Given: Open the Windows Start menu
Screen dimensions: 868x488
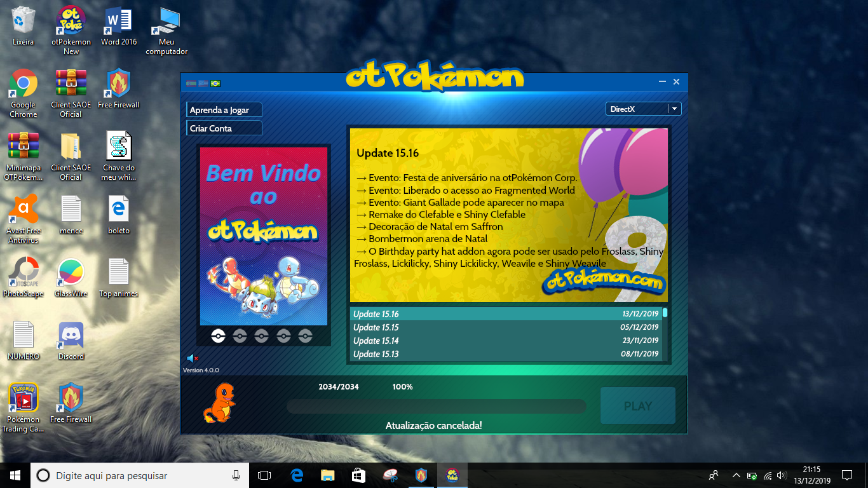Looking at the screenshot, I should coord(15,475).
